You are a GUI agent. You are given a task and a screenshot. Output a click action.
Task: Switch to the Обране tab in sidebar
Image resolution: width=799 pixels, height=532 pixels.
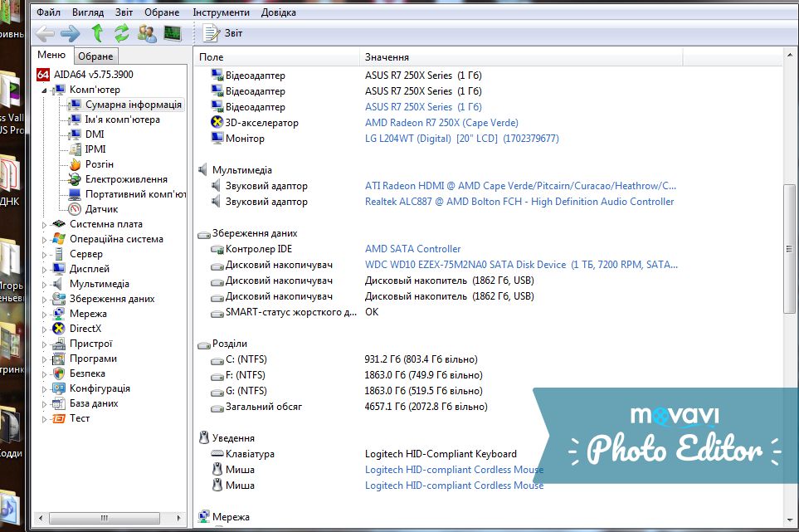coord(95,56)
